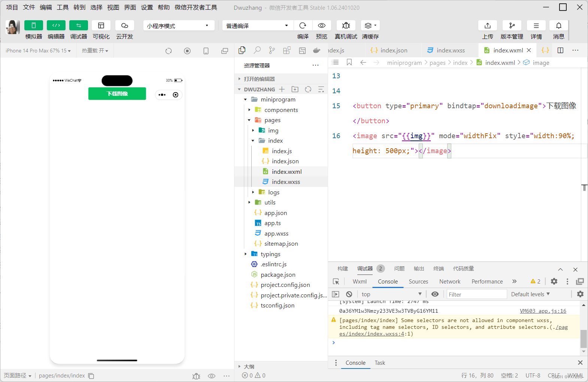Screen dimensions: 588x382
Task: Open project.config.json file
Action: pyautogui.click(x=281, y=285)
